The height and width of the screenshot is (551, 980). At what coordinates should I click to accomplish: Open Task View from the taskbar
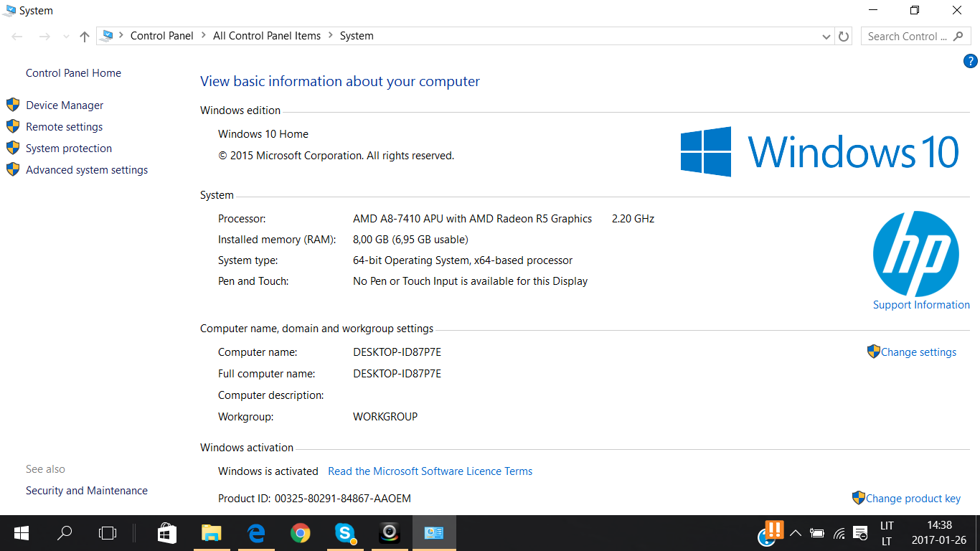coord(108,533)
